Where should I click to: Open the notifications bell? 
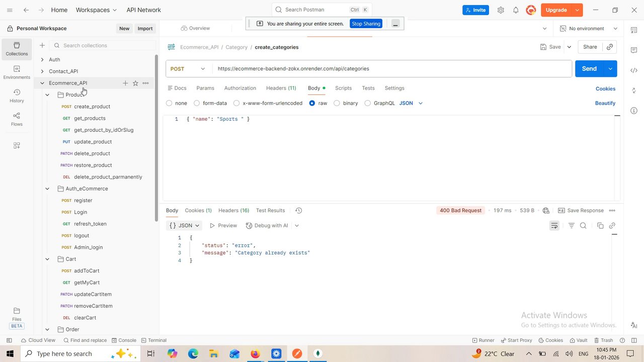click(516, 10)
